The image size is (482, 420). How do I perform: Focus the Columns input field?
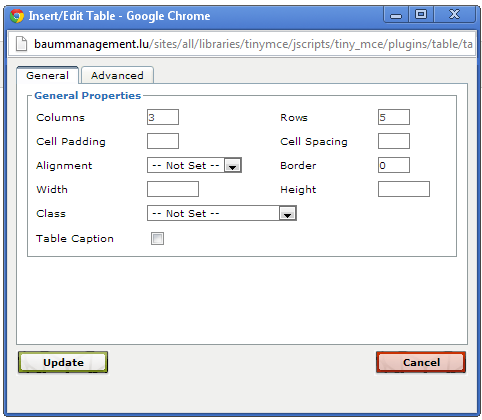click(x=163, y=117)
